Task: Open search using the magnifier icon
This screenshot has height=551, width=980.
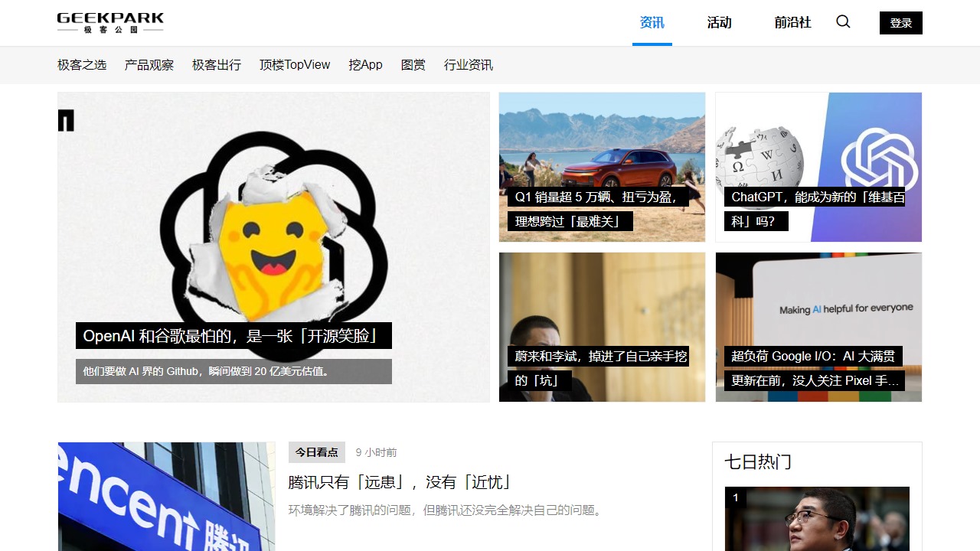Action: tap(843, 23)
